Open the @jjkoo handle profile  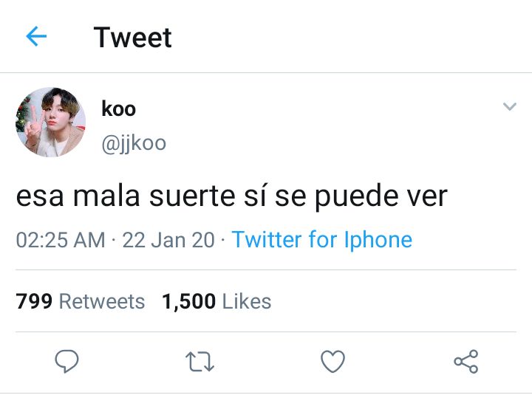pyautogui.click(x=134, y=143)
